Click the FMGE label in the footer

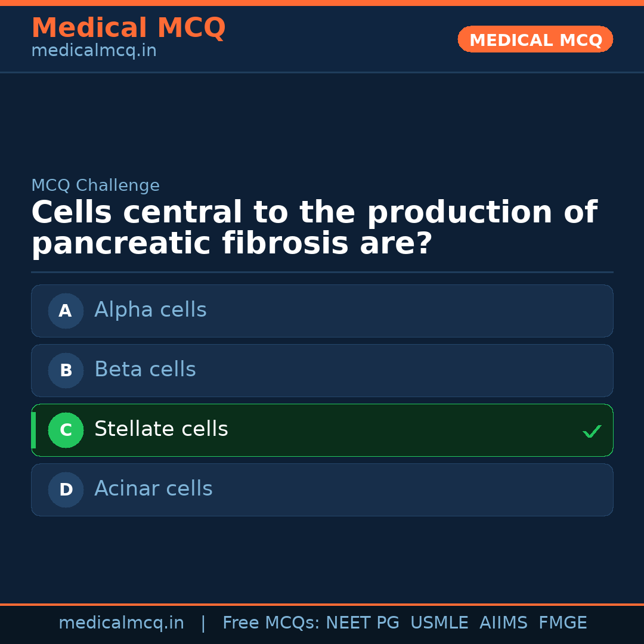(562, 623)
